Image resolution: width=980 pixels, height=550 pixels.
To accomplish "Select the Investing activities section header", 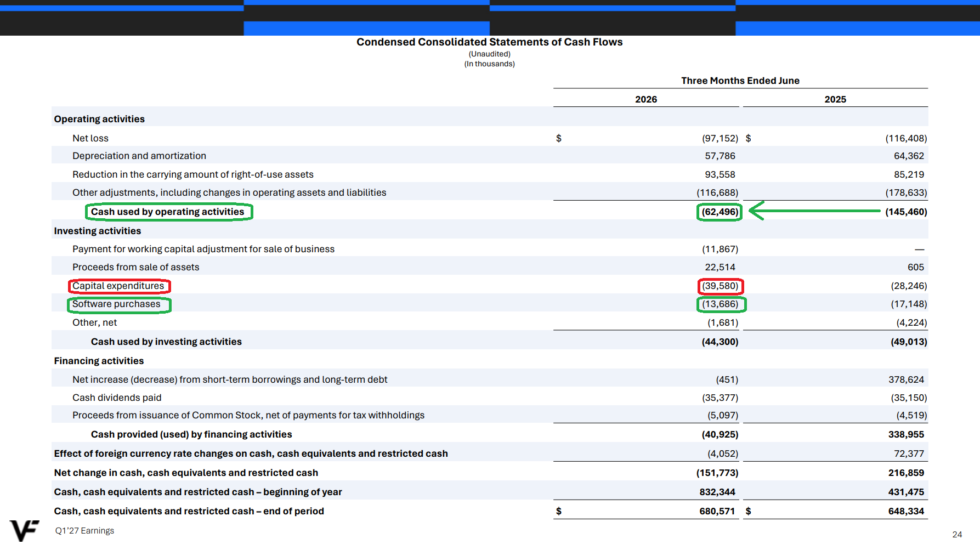I will tap(98, 231).
